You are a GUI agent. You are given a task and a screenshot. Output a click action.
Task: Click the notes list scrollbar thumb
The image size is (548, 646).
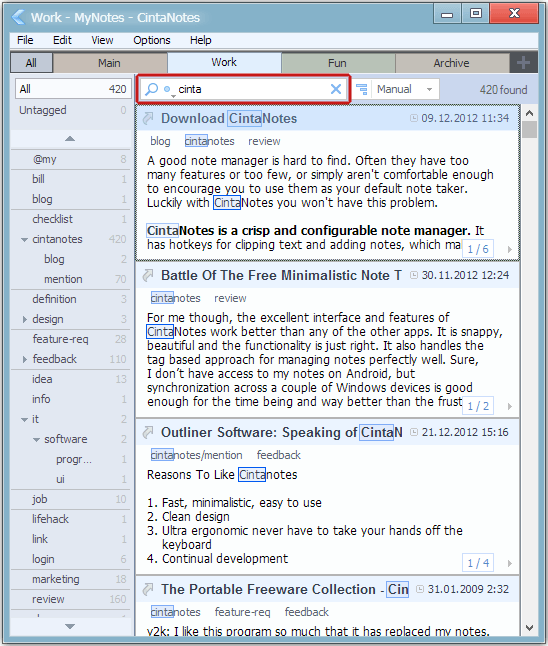click(529, 129)
